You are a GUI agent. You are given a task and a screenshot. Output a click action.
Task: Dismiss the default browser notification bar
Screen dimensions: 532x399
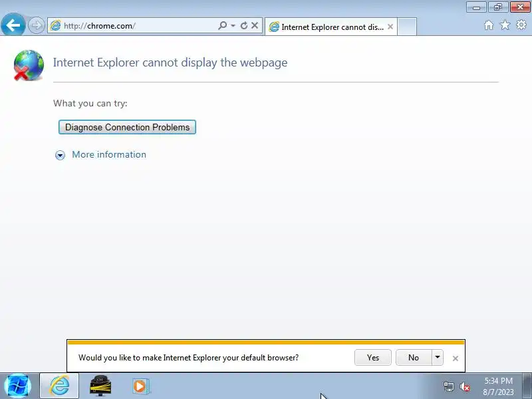pyautogui.click(x=456, y=358)
